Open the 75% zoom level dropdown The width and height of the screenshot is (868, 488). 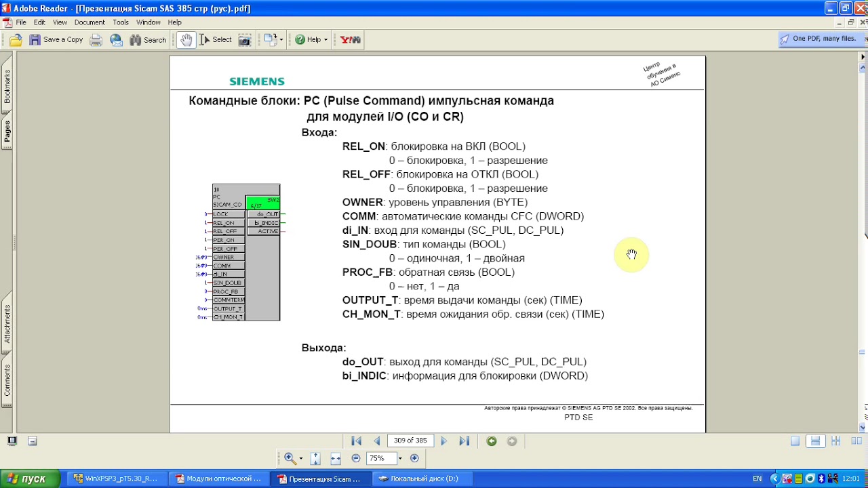[x=400, y=459]
